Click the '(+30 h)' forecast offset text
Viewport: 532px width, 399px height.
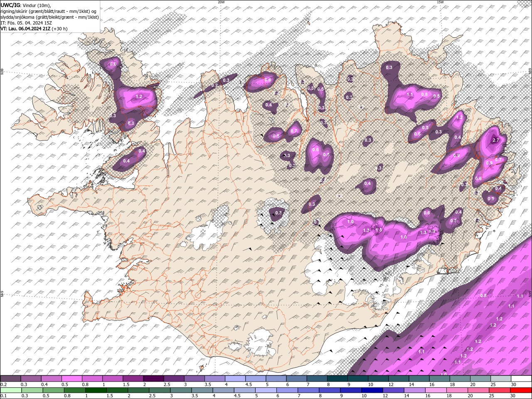60,29
